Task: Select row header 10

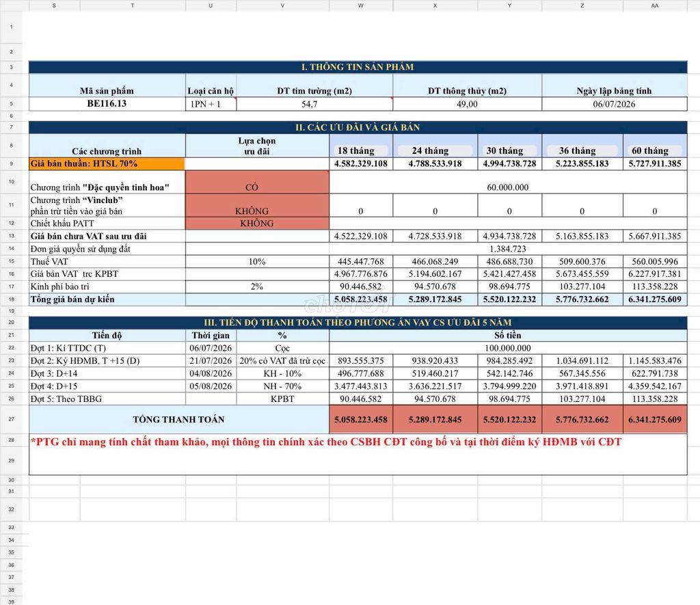Action: tap(11, 182)
